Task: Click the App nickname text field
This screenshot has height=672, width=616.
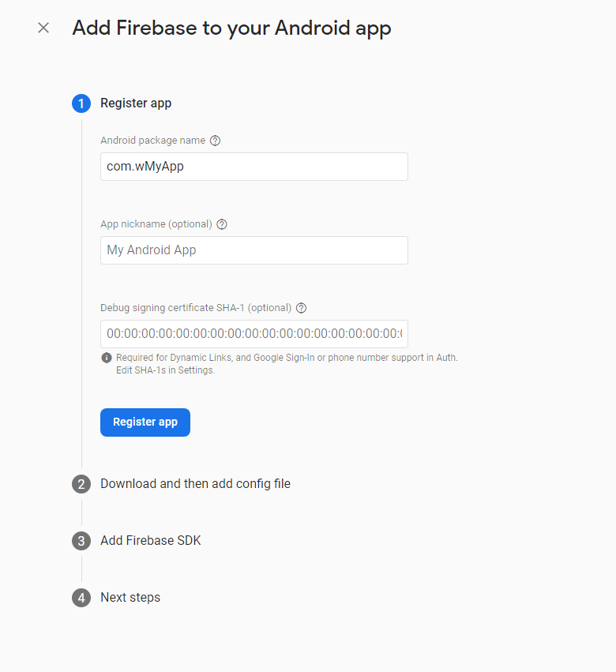Action: pyautogui.click(x=254, y=250)
